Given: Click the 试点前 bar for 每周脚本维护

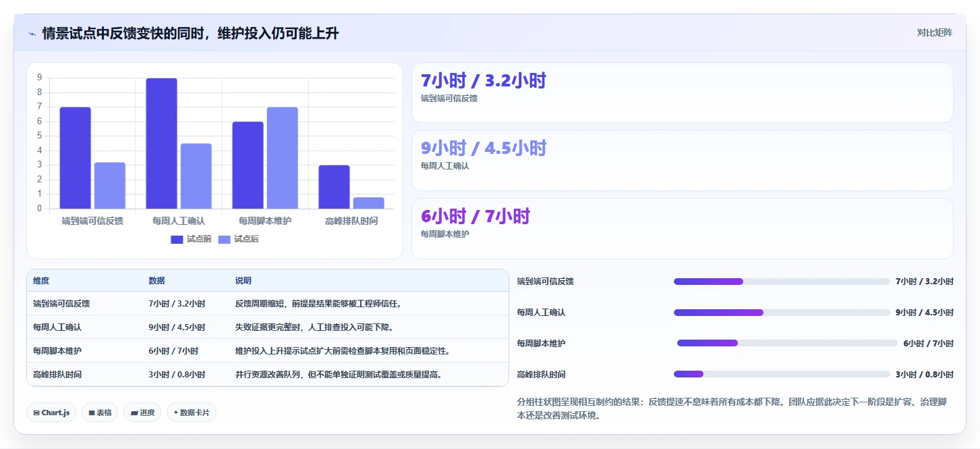Looking at the screenshot, I should pyautogui.click(x=248, y=165).
